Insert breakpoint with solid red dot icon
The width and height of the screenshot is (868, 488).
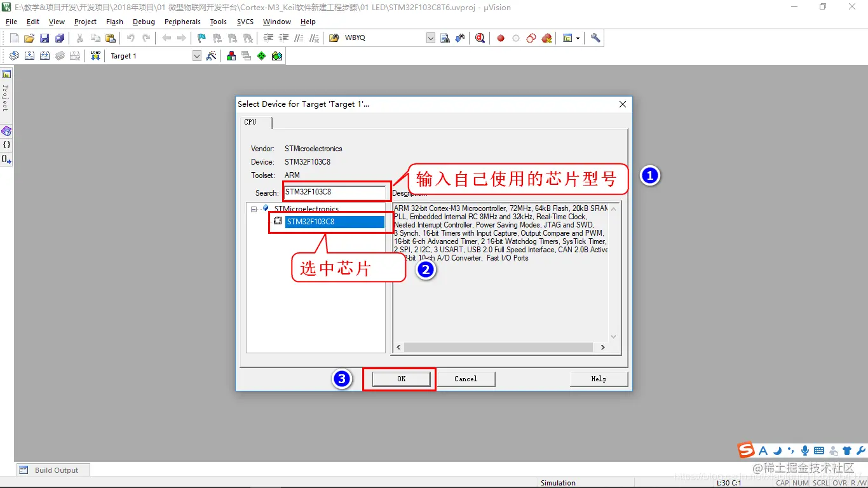(x=501, y=38)
